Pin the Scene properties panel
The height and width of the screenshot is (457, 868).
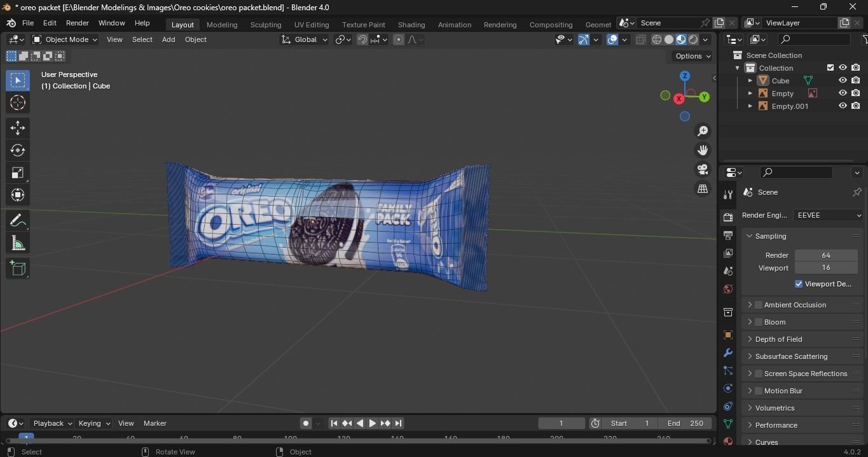click(857, 192)
